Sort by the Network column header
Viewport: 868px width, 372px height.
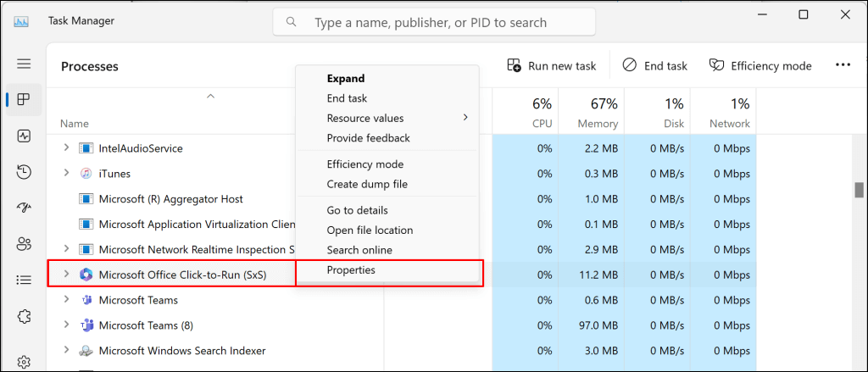pyautogui.click(x=723, y=113)
